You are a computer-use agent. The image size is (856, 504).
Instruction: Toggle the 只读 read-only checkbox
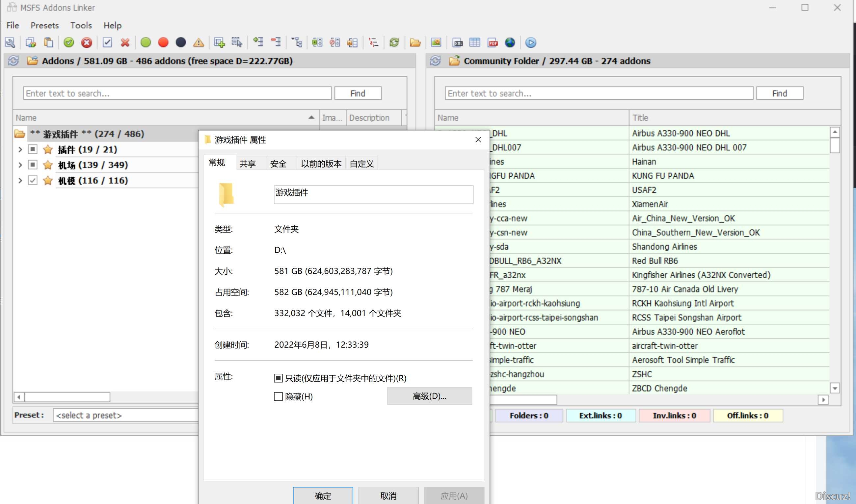278,378
